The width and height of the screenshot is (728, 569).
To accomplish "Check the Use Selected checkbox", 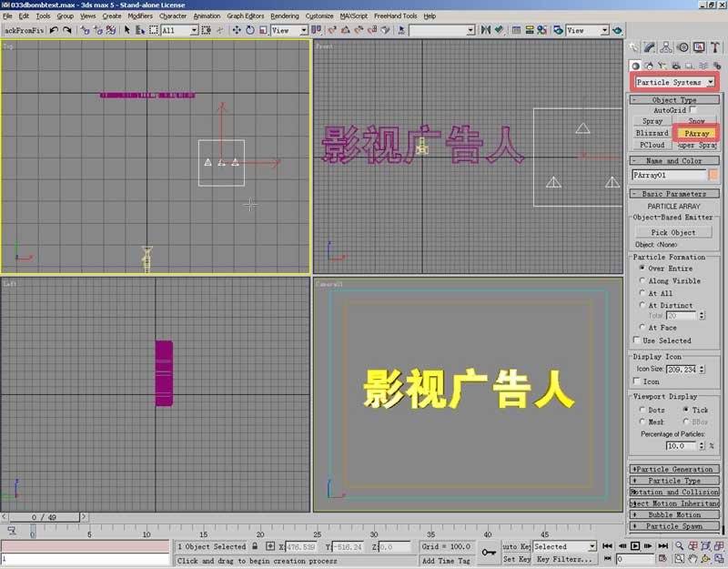I will coord(637,340).
